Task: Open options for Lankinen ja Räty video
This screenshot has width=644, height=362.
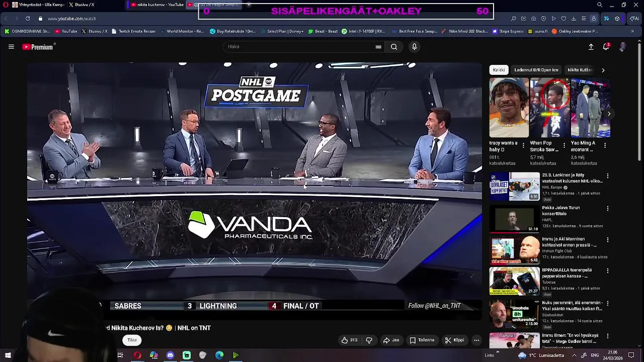Action: (608, 176)
